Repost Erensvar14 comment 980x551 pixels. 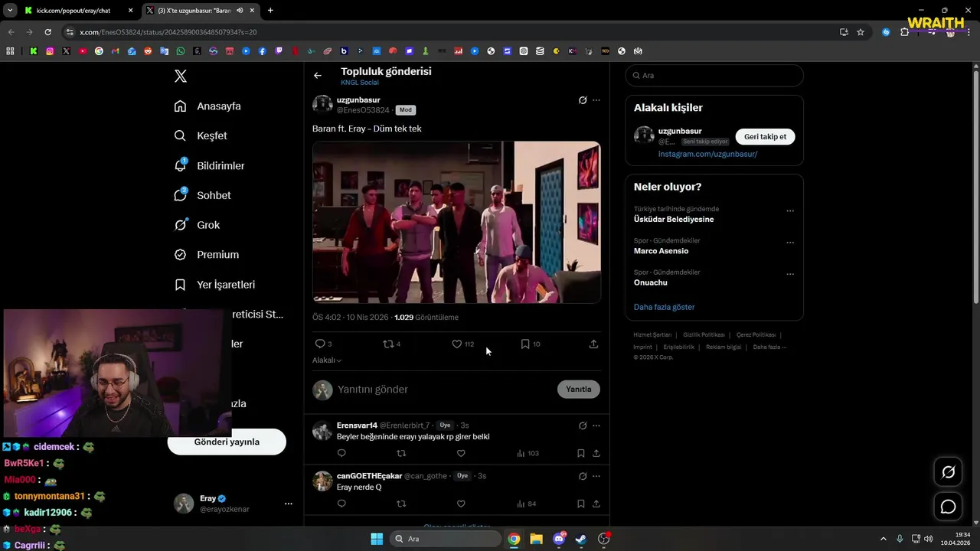click(401, 453)
